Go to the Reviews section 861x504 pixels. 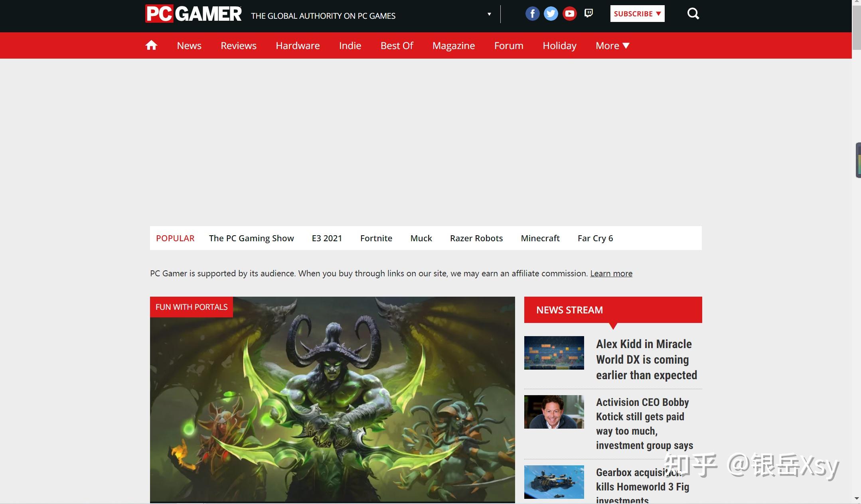(238, 45)
